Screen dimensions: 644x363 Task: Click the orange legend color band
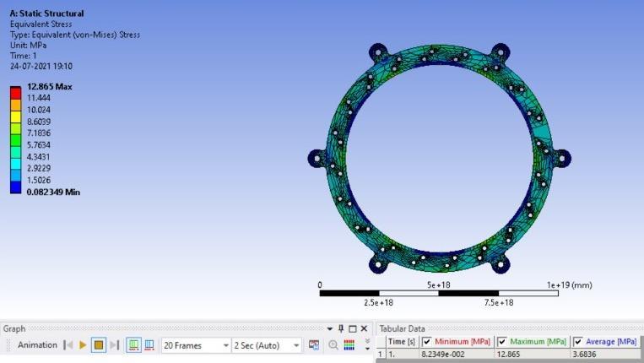point(15,105)
